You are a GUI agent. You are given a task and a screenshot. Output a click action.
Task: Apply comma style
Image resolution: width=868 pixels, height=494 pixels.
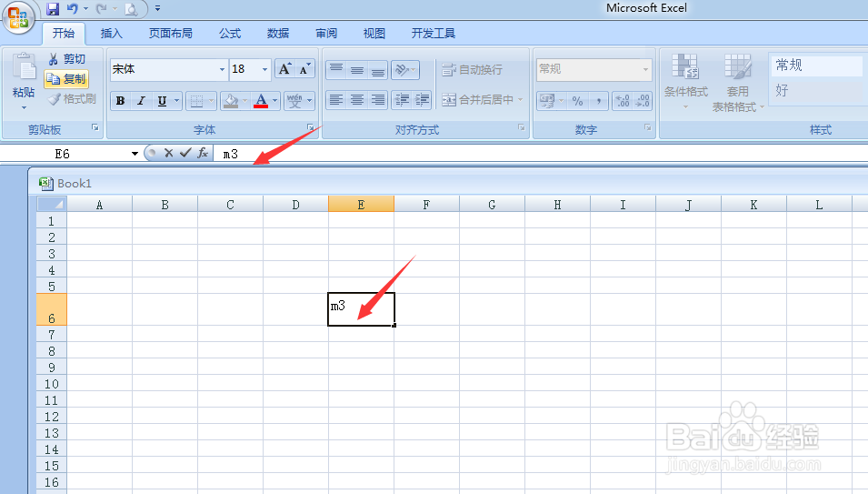[598, 101]
